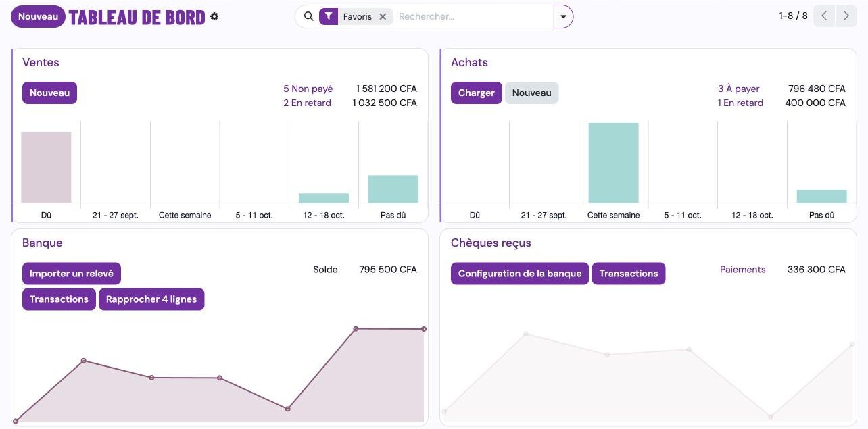Go to previous page arrow
This screenshot has width=868, height=429.
tap(824, 16)
